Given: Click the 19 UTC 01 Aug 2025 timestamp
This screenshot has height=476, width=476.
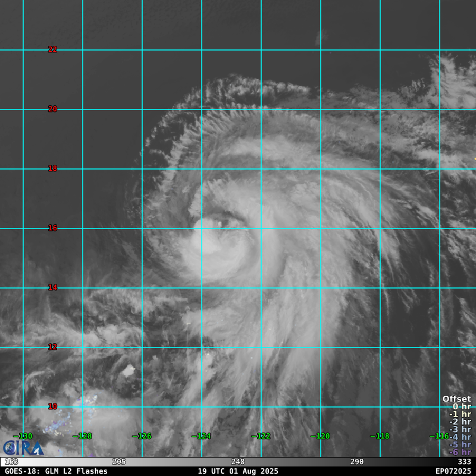Looking at the screenshot, I should (x=238, y=471).
